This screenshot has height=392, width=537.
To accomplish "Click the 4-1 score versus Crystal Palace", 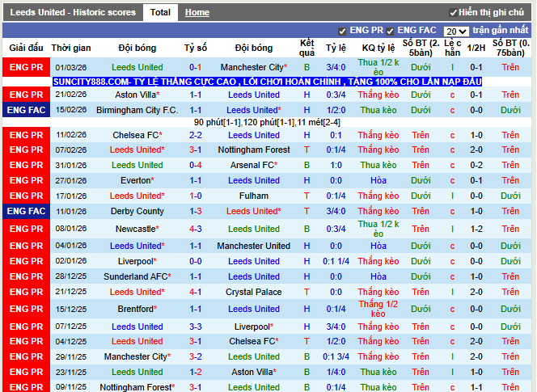I will tap(196, 292).
